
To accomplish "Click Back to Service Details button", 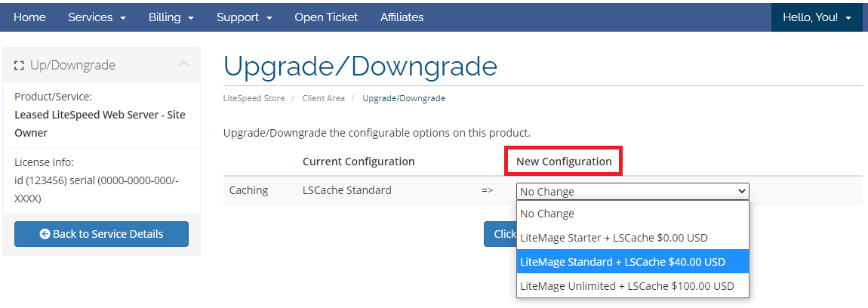I will [x=101, y=234].
